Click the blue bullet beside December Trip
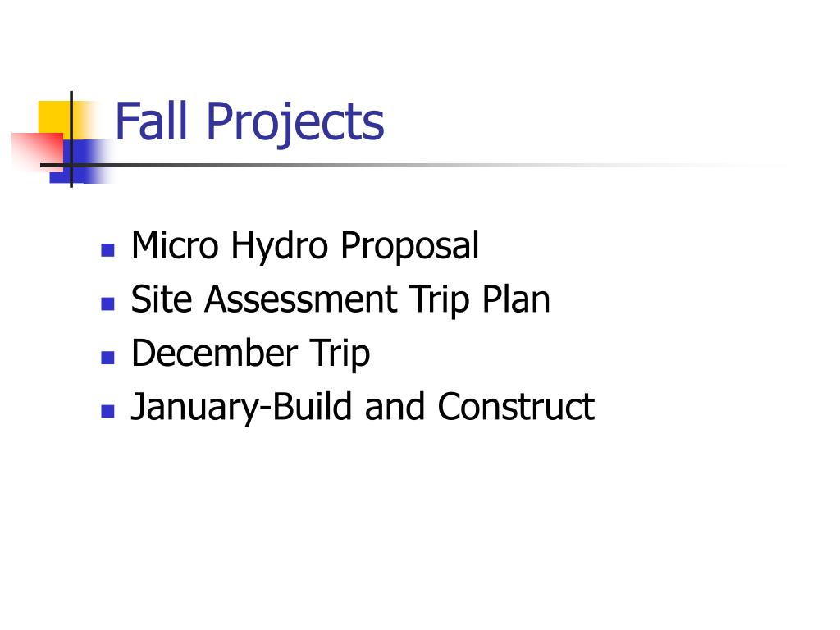 (107, 358)
